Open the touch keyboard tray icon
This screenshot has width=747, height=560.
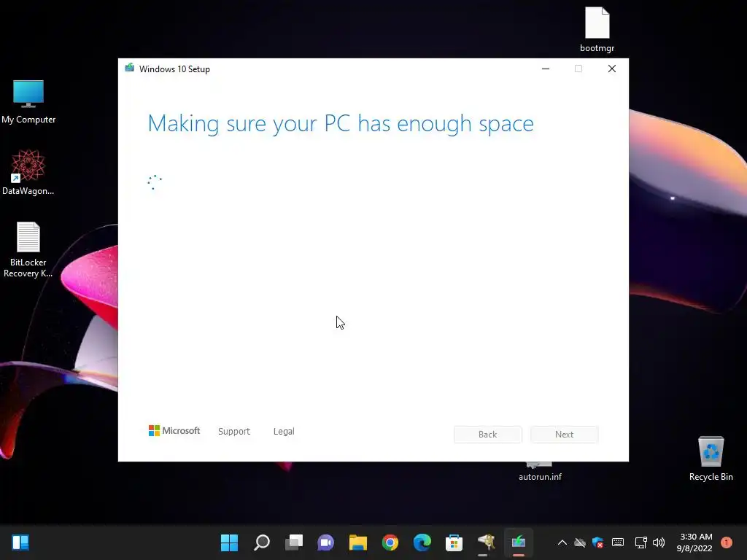[x=618, y=542]
